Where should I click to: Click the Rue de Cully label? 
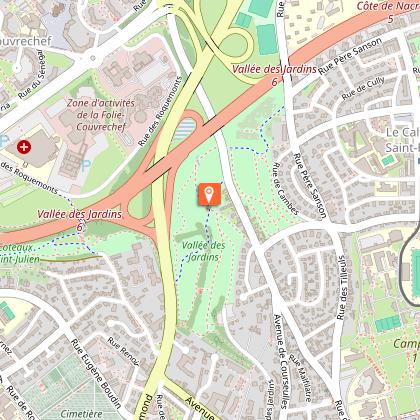pos(363,88)
